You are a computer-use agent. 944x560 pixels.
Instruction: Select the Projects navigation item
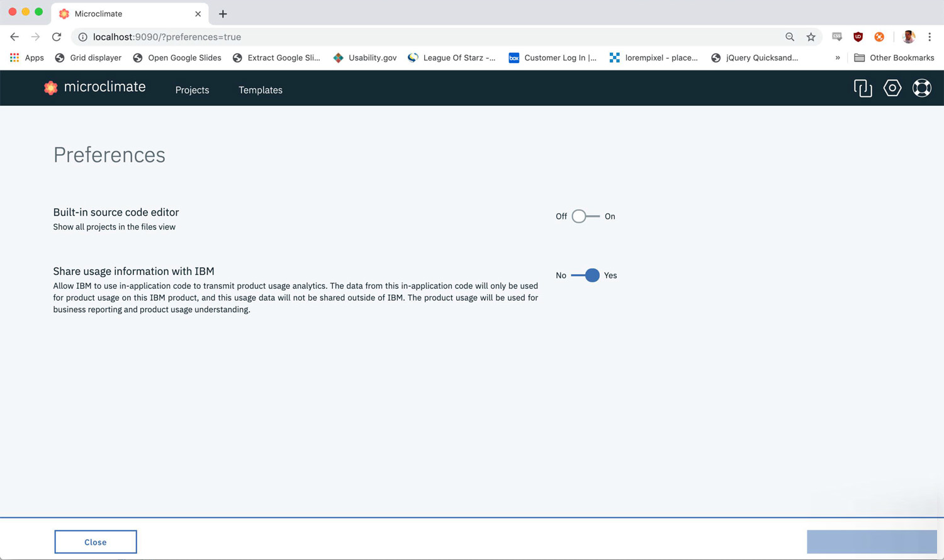coord(192,90)
